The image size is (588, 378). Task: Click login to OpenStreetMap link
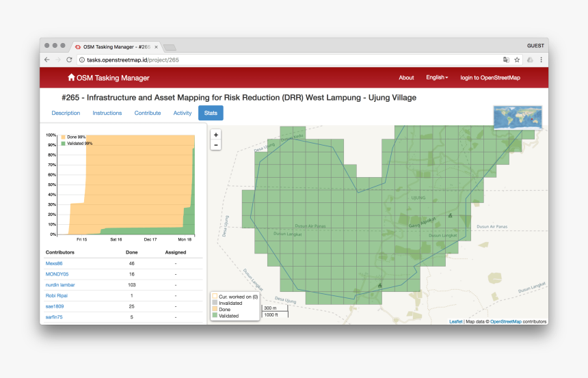click(490, 78)
